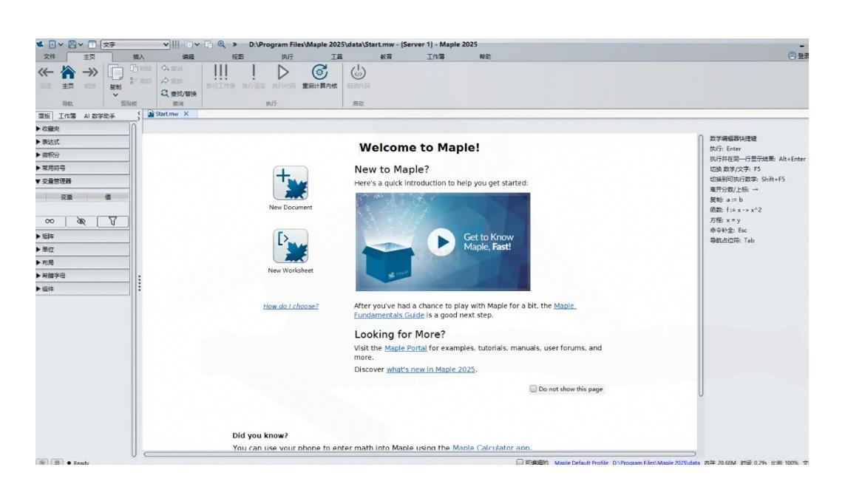Viewport: 845px width, 504px height.
Task: Expand the 常用符号 common symbols palette
Action: [x=83, y=168]
